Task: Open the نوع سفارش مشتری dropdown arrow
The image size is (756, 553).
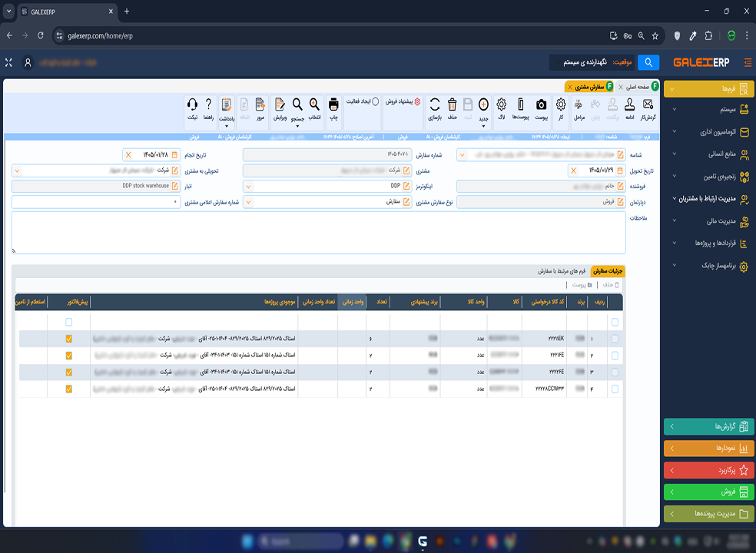Action: pos(248,203)
